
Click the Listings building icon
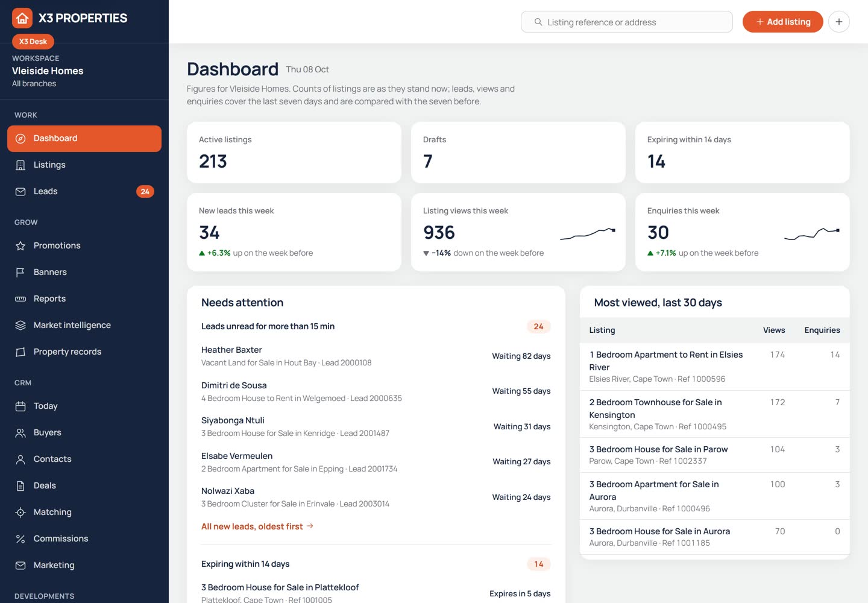coord(20,165)
